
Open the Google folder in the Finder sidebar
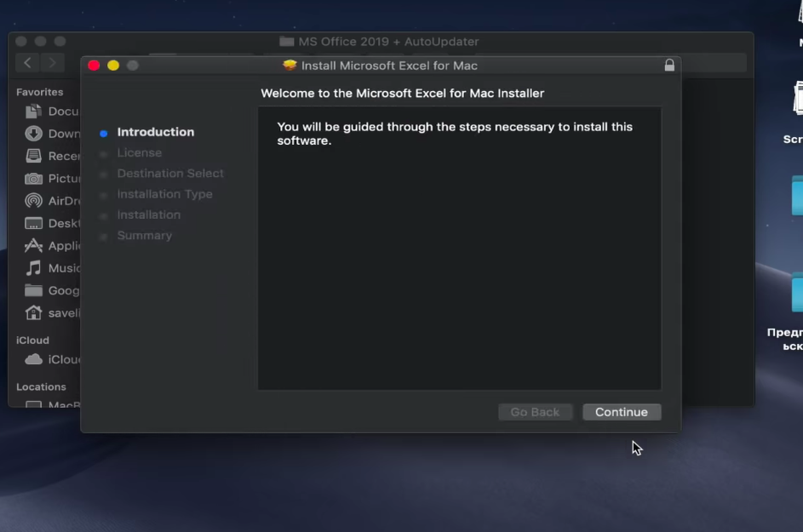pos(52,290)
